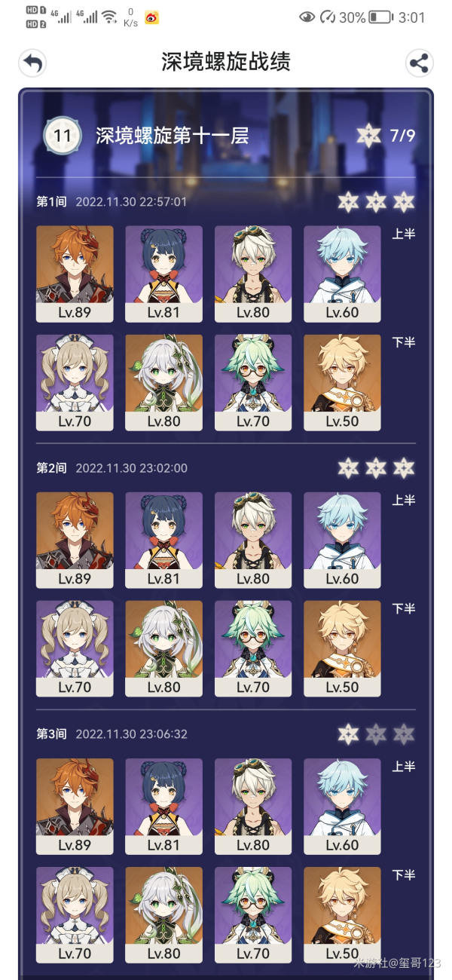Select Lv.81 dark-haired character in chamber 1
This screenshot has width=452, height=980.
pos(163,274)
